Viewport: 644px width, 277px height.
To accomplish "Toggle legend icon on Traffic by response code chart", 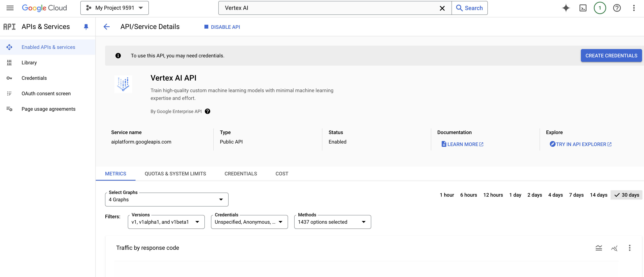I will coord(598,248).
